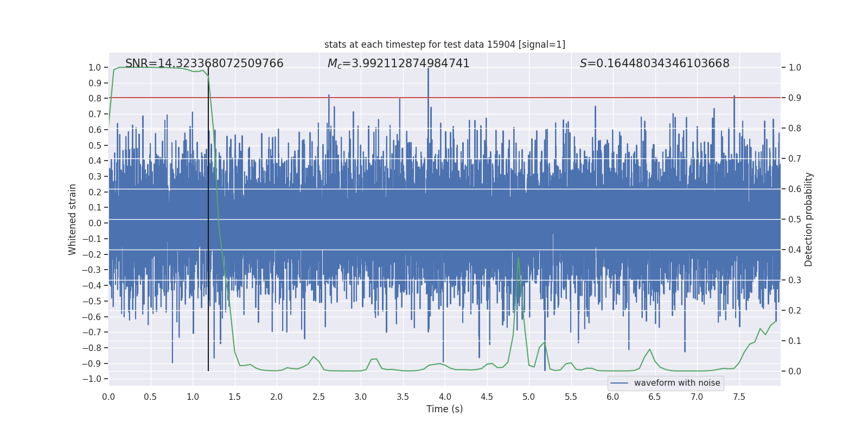Viewport: 868px width, 434px height.
Task: Click the S=0.1644 annotation text
Action: 654,63
